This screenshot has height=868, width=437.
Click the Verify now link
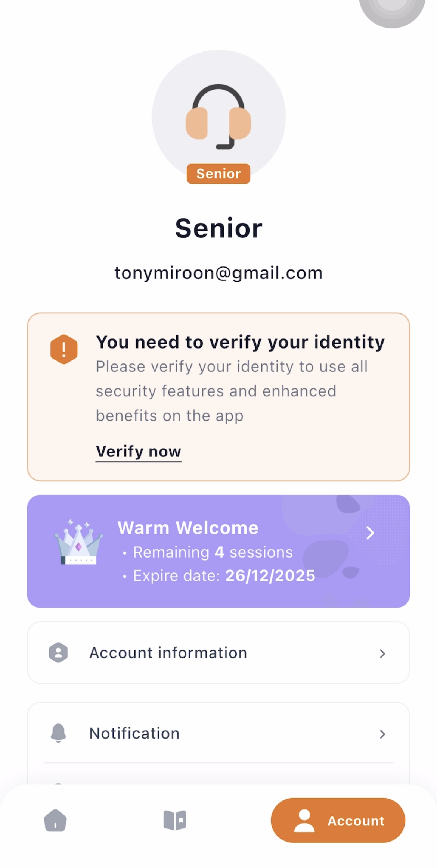pos(138,452)
